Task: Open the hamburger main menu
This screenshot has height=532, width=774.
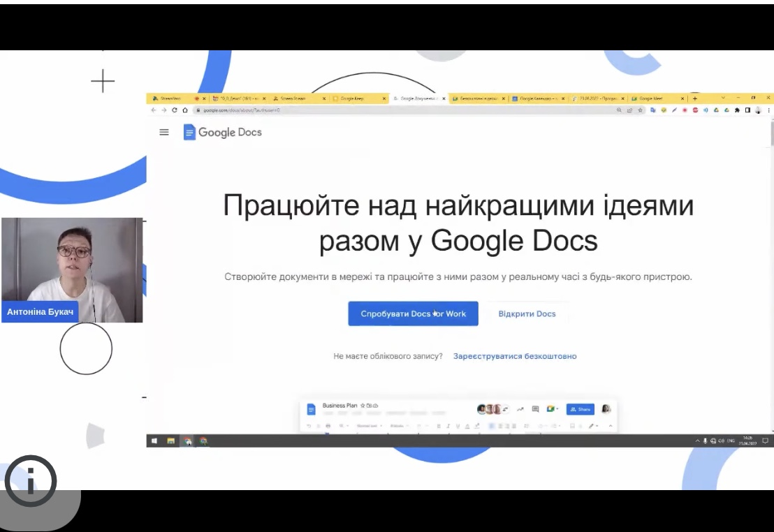Action: click(x=164, y=132)
